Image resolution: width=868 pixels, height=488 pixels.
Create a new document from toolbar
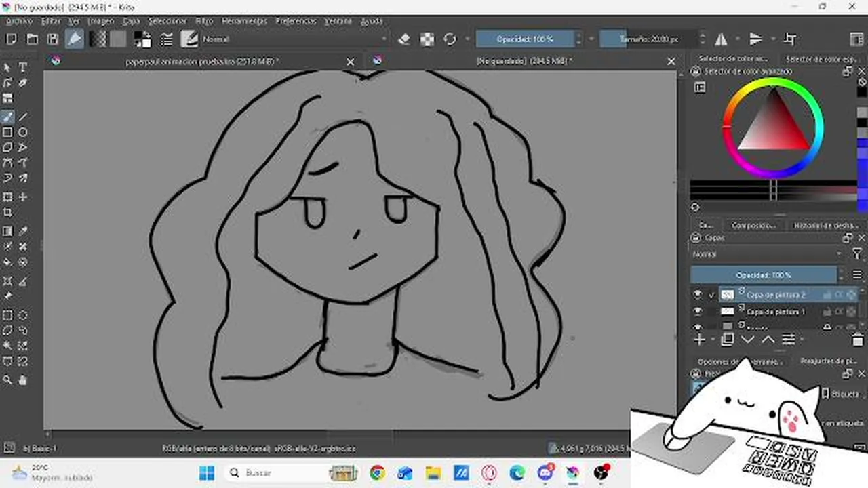pos(12,39)
